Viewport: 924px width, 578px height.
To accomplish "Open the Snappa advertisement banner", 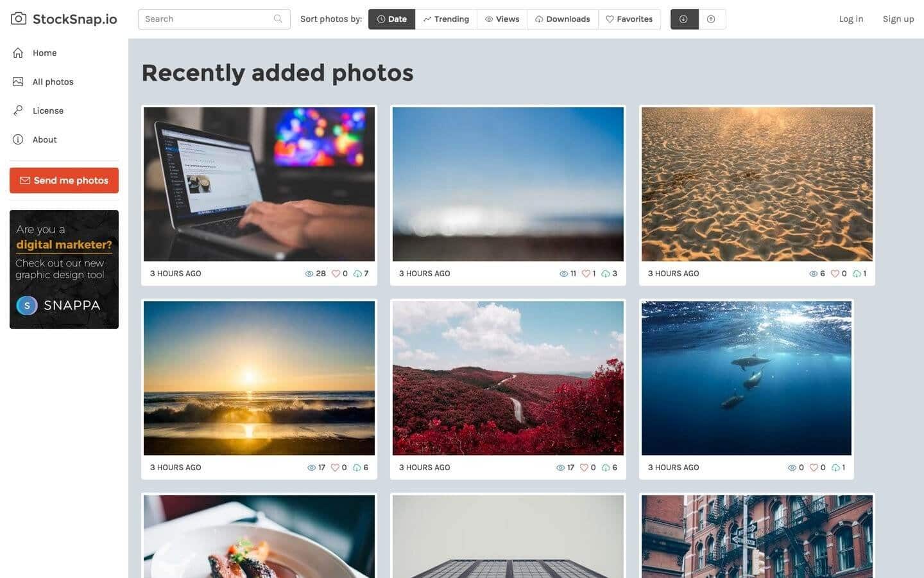I will [64, 269].
